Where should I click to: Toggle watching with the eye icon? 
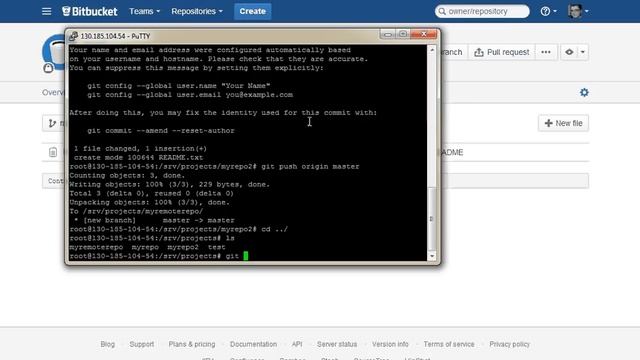569,52
